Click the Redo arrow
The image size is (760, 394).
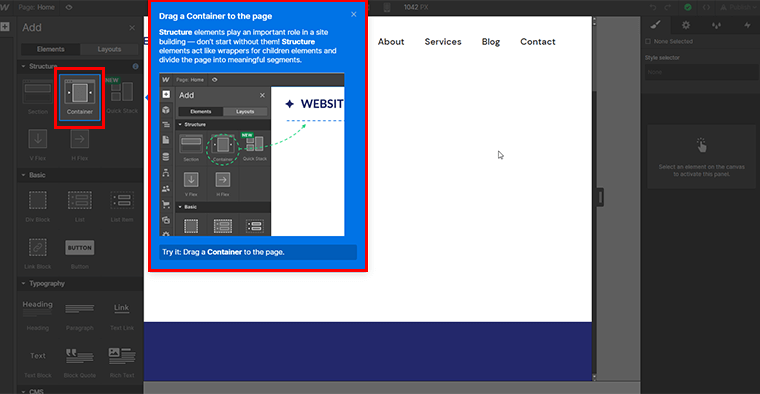click(x=667, y=7)
